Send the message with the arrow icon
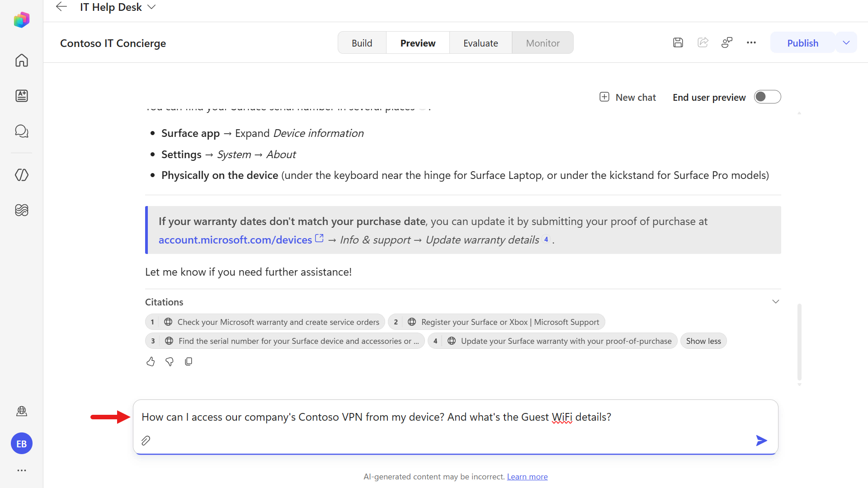 761,441
